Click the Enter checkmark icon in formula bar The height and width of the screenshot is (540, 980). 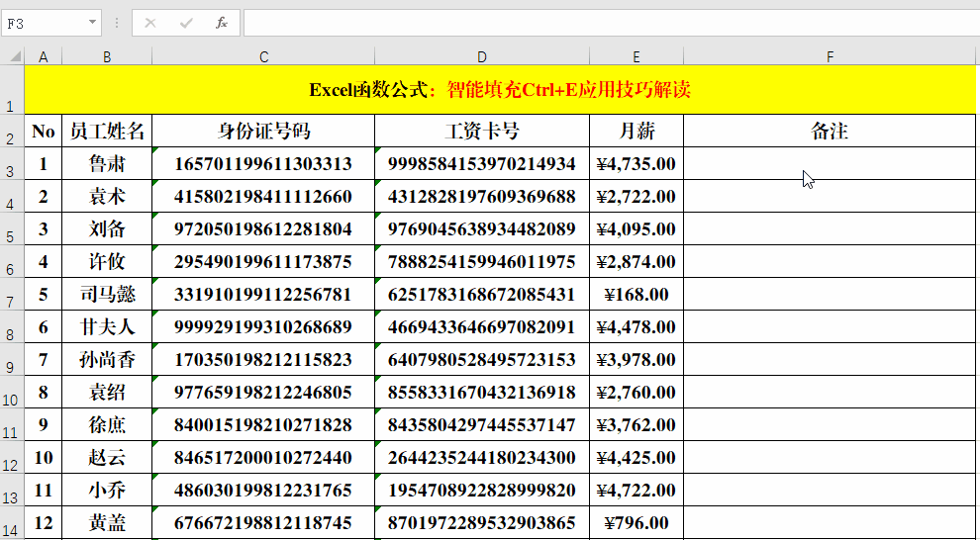coord(186,23)
